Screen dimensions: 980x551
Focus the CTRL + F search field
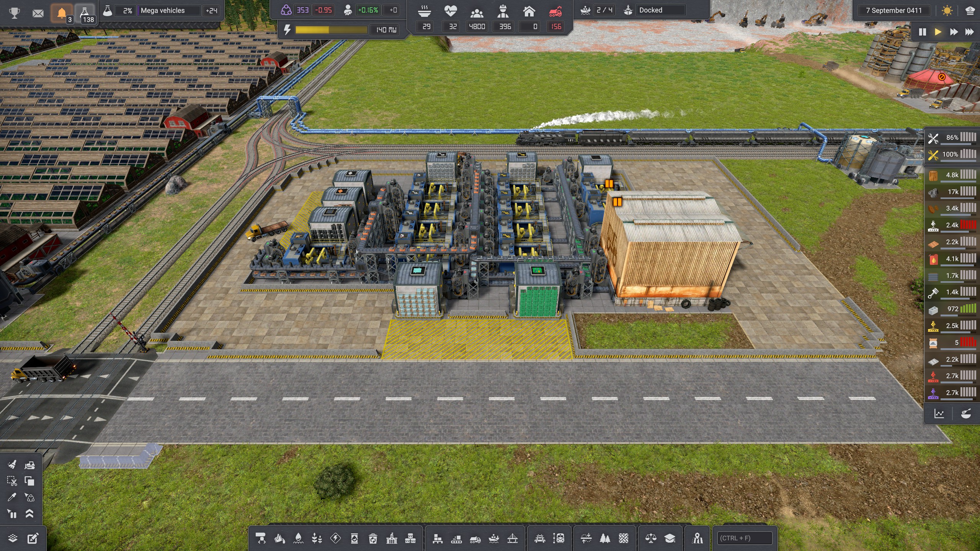pos(745,538)
